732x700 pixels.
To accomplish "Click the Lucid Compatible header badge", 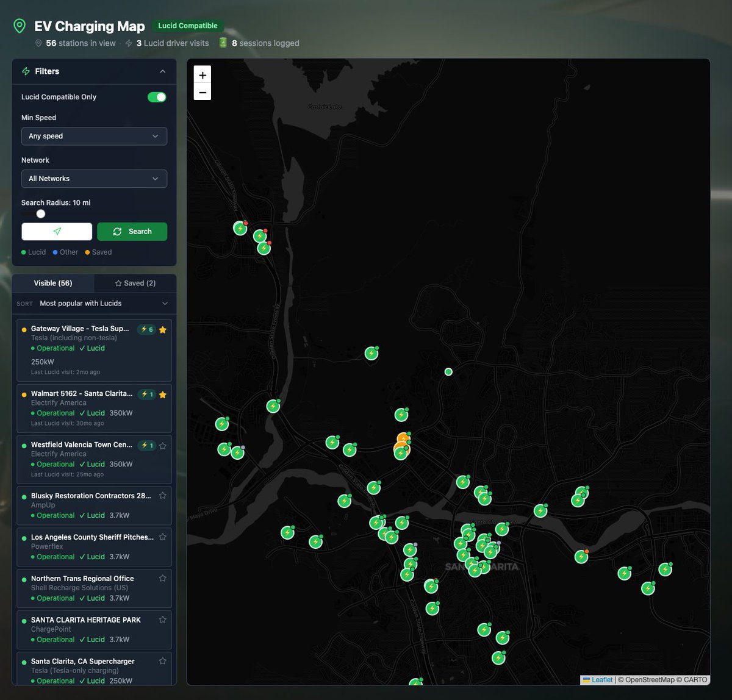I will coord(188,26).
